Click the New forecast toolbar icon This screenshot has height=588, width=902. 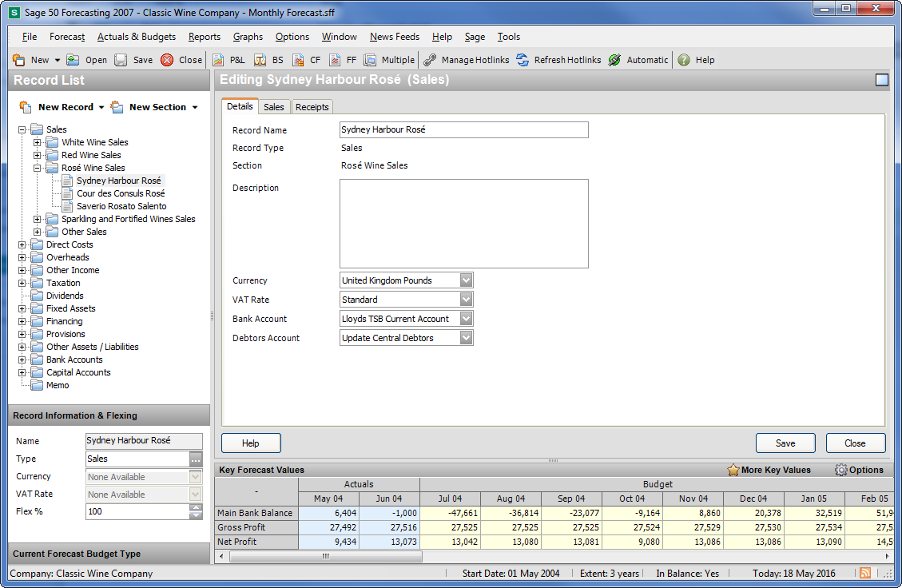click(19, 60)
